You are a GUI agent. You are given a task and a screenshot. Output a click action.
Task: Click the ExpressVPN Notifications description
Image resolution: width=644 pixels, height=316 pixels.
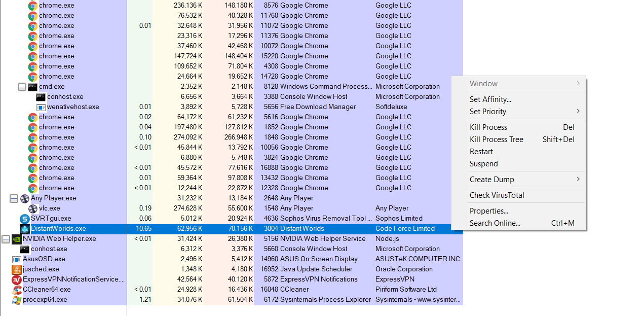[319, 279]
